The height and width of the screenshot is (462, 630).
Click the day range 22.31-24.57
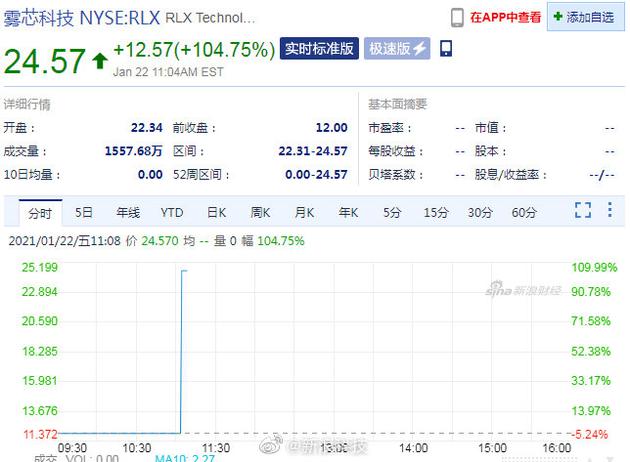tap(313, 151)
